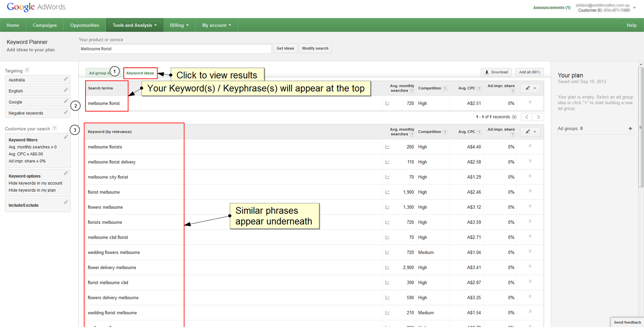Image resolution: width=644 pixels, height=331 pixels.
Task: Open column edit dropdown in Search terms table
Action: (531, 88)
